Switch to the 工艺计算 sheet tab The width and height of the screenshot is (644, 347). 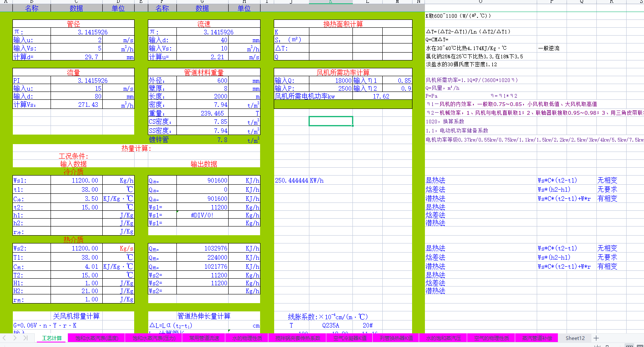point(52,338)
